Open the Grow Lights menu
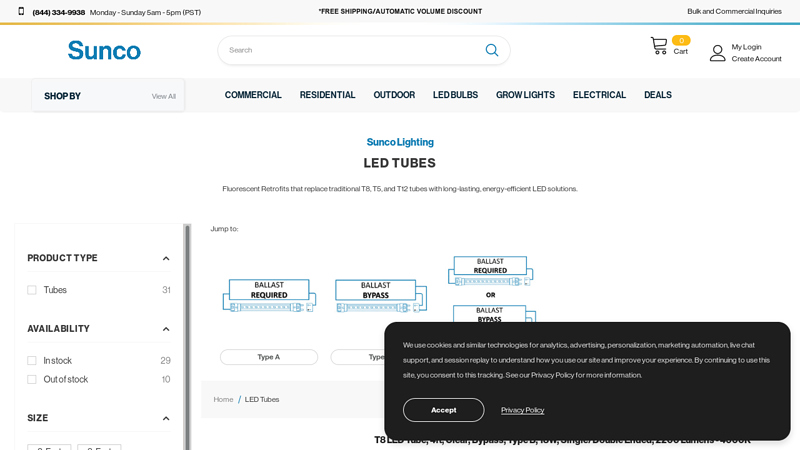Image resolution: width=800 pixels, height=450 pixels. pyautogui.click(x=525, y=95)
